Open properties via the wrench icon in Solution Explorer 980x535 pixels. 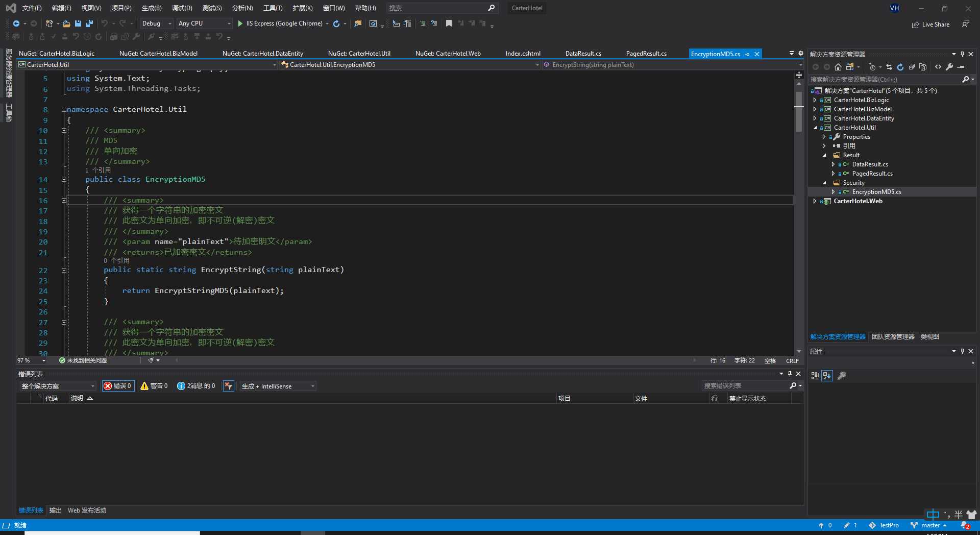coord(949,67)
